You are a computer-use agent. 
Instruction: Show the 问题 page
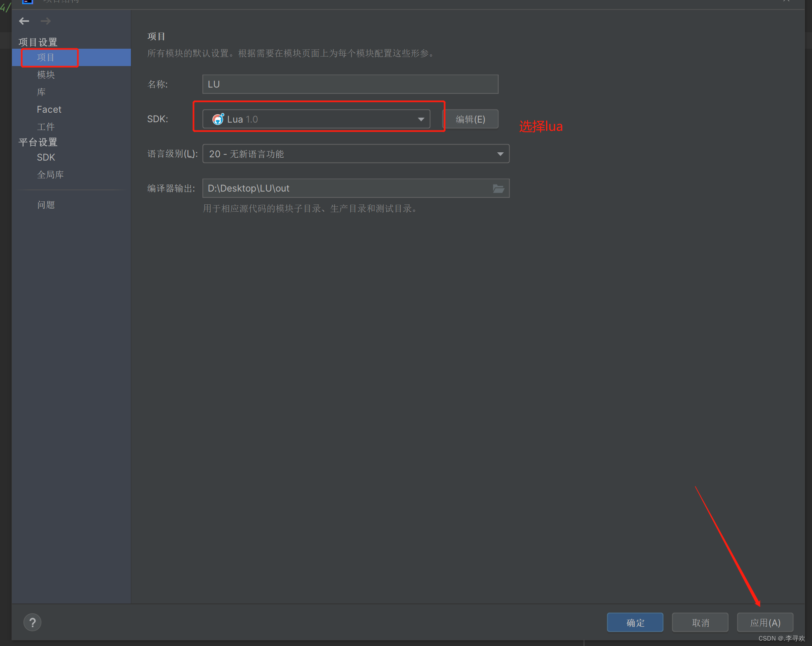46,205
